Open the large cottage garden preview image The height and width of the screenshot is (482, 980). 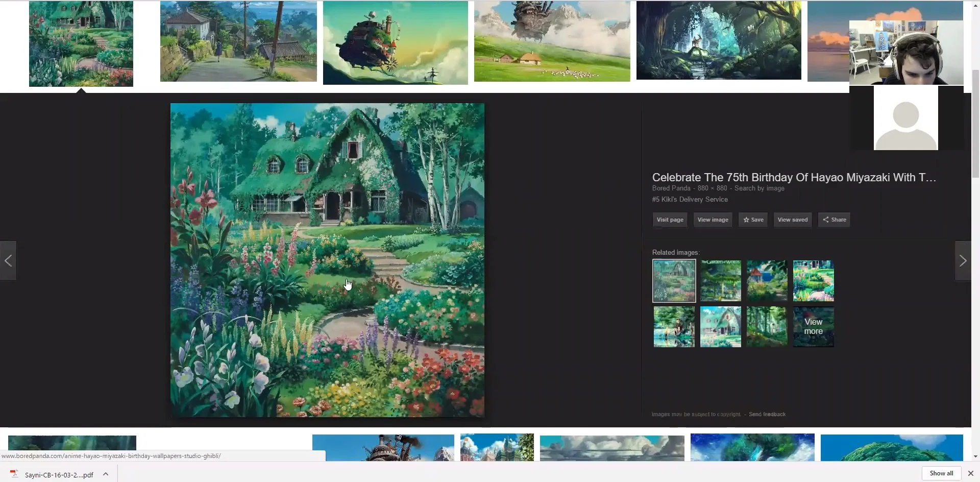327,260
